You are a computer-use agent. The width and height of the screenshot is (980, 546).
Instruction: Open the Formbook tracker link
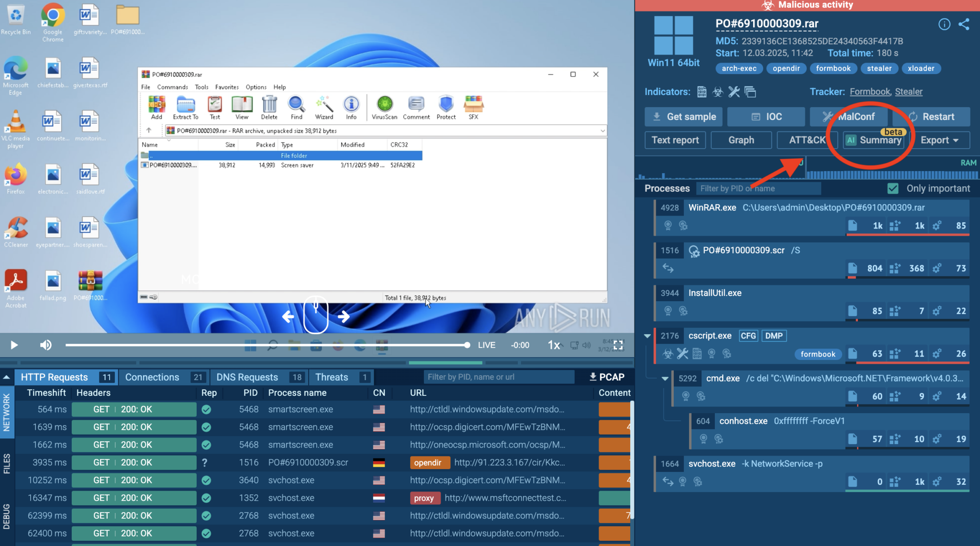coord(869,92)
